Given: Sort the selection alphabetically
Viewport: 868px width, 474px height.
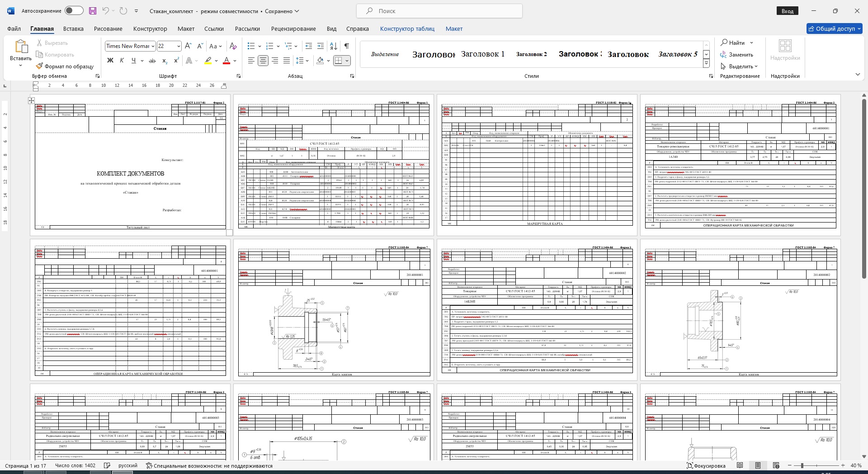Looking at the screenshot, I should click(x=334, y=46).
